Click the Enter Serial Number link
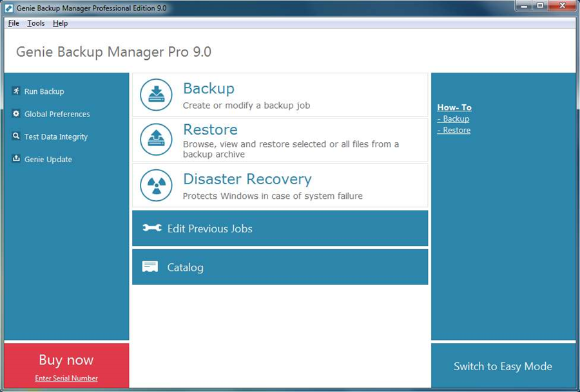Screen dimensions: 580x392 pyautogui.click(x=66, y=378)
